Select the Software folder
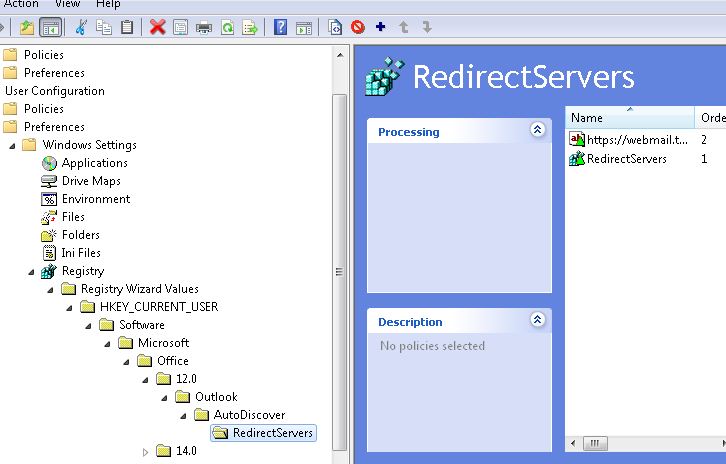 (142, 325)
